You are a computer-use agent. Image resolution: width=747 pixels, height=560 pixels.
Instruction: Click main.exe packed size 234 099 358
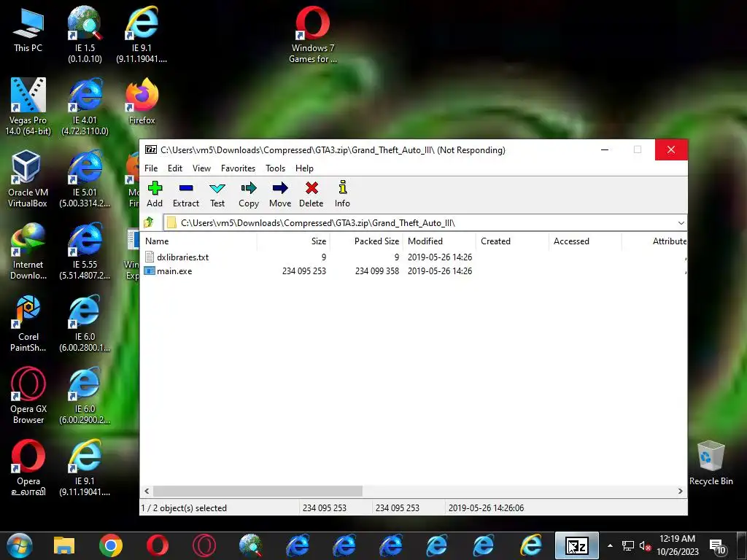click(x=377, y=271)
